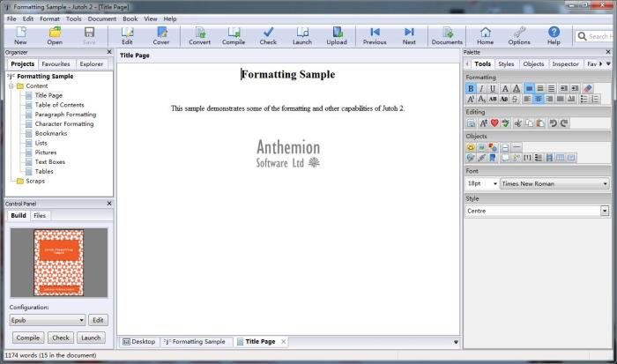Go to the Next document
Image resolution: width=617 pixels, height=364 pixels.
pyautogui.click(x=409, y=35)
